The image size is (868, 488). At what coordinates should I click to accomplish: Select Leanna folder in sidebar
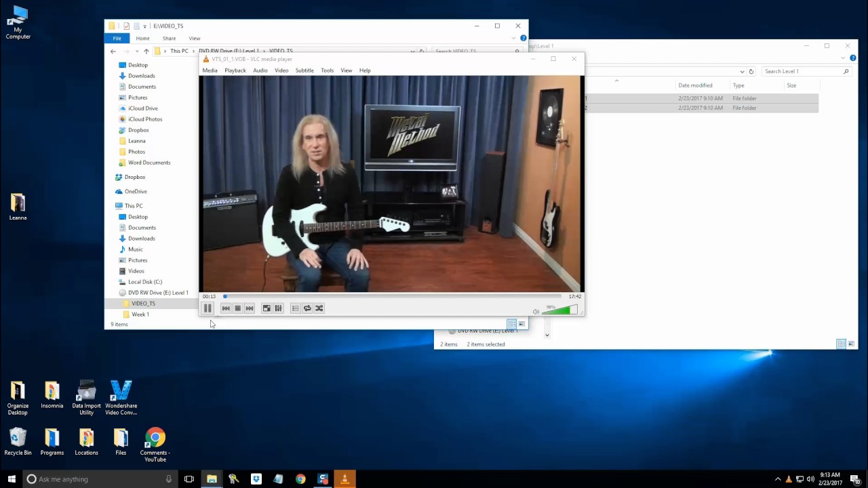click(136, 141)
